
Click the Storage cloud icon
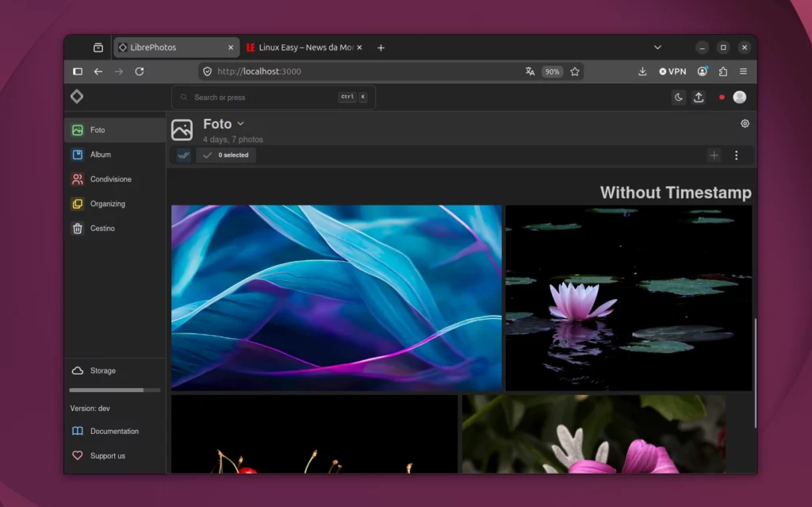78,371
